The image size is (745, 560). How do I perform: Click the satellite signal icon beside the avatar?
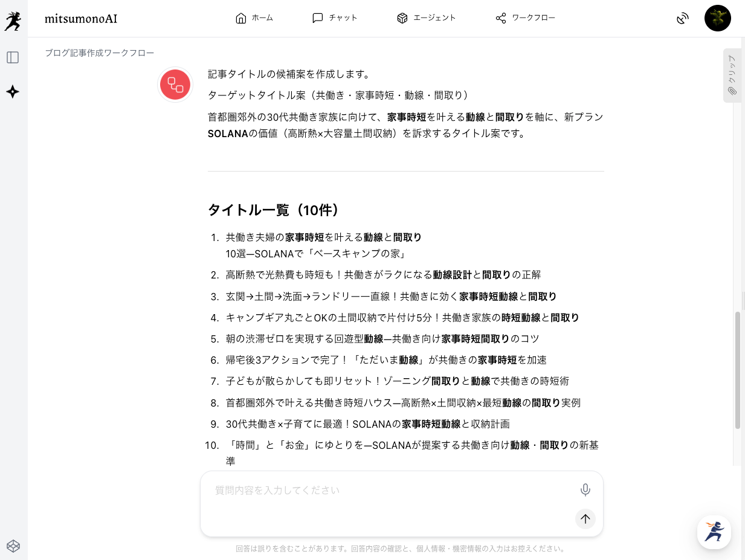point(682,19)
